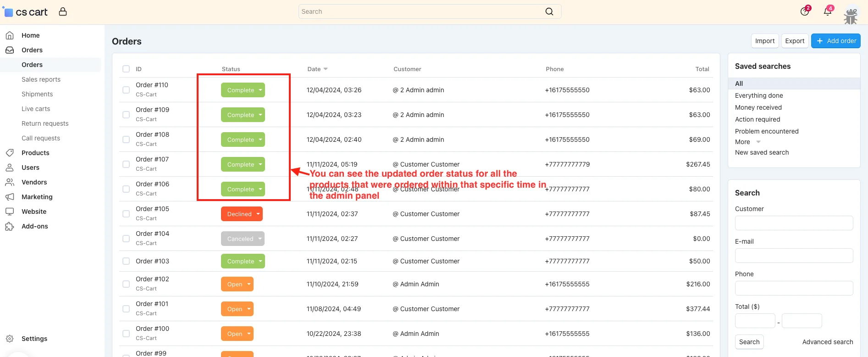Image resolution: width=868 pixels, height=357 pixels.
Task: Click the lock icon beside the CS-Cart logo
Action: (x=63, y=11)
